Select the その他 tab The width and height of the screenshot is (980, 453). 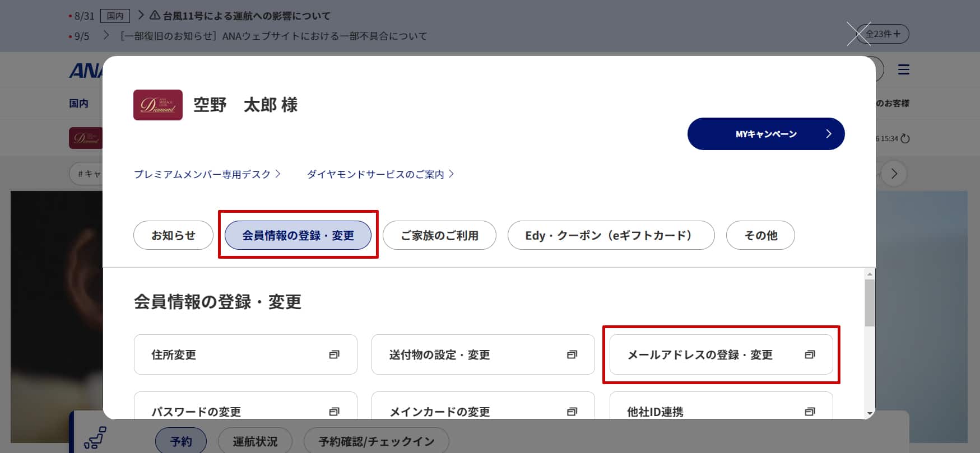(760, 235)
